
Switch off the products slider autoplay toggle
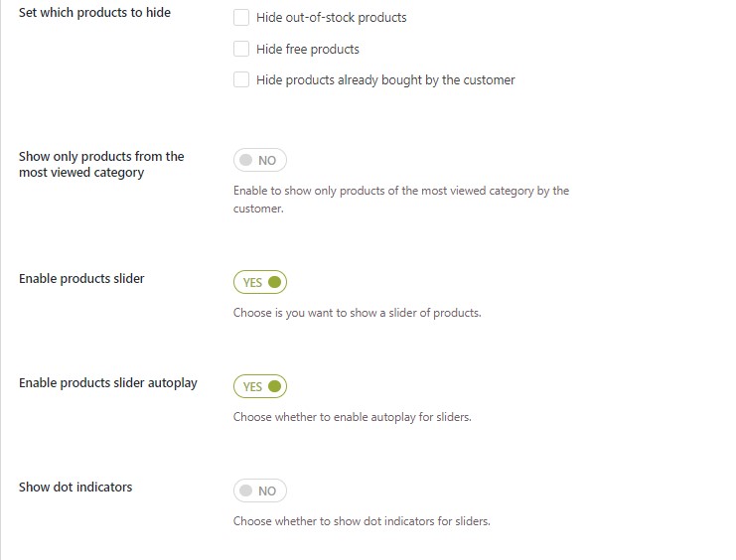pos(260,386)
